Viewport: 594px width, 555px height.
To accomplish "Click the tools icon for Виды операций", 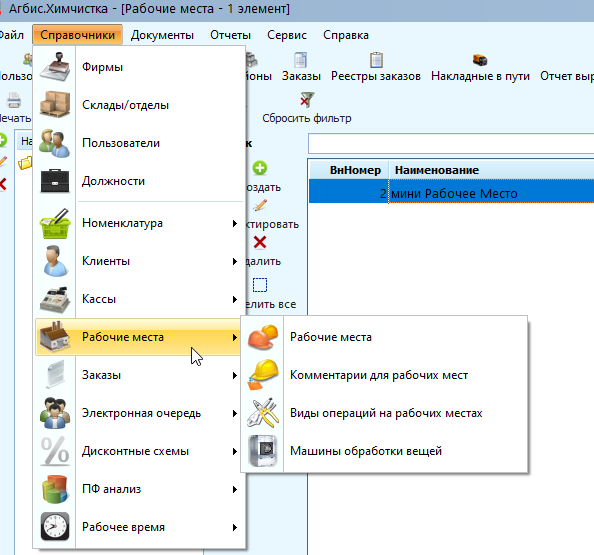I will coord(263,413).
